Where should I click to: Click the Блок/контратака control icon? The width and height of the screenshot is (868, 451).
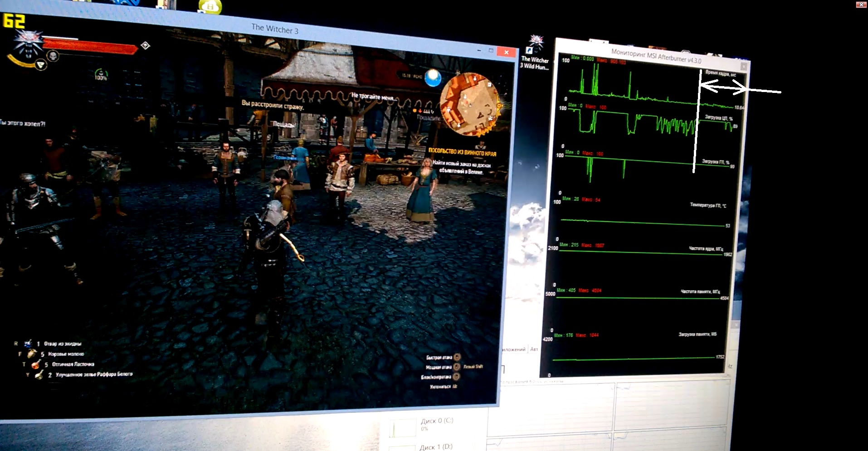pyautogui.click(x=456, y=376)
